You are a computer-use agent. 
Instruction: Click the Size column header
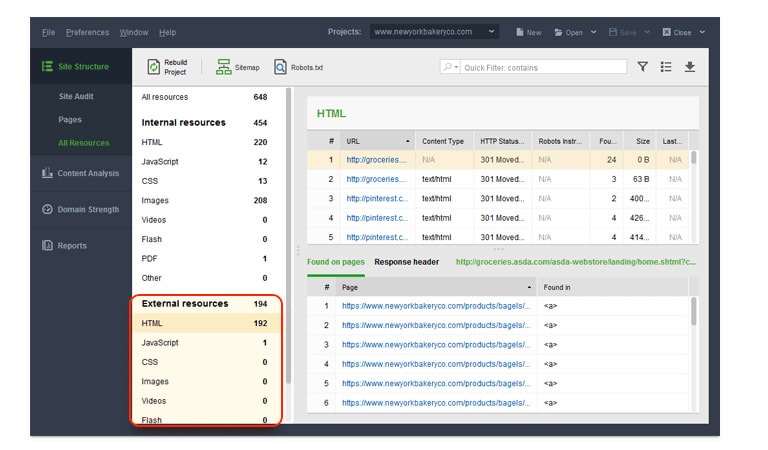click(x=640, y=141)
